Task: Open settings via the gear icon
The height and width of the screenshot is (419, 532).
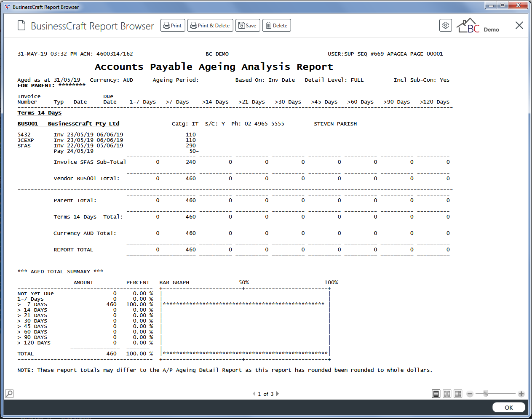Action: 446,25
